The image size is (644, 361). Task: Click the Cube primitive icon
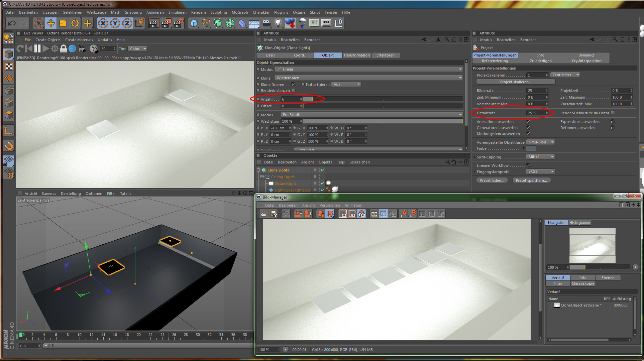pos(194,23)
